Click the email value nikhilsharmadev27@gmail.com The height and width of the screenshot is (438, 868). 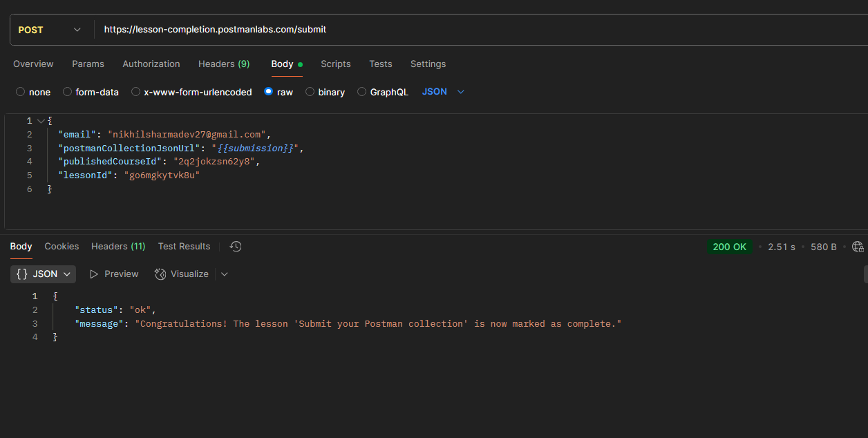coord(187,135)
